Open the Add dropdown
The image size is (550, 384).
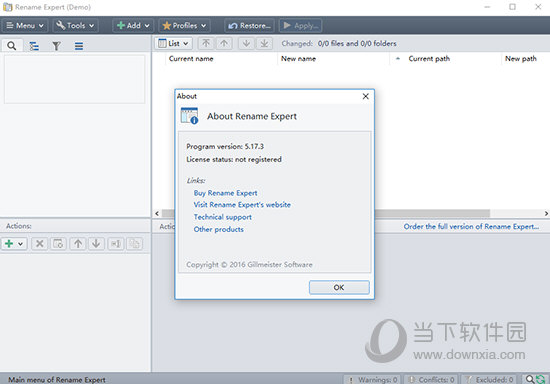click(133, 26)
